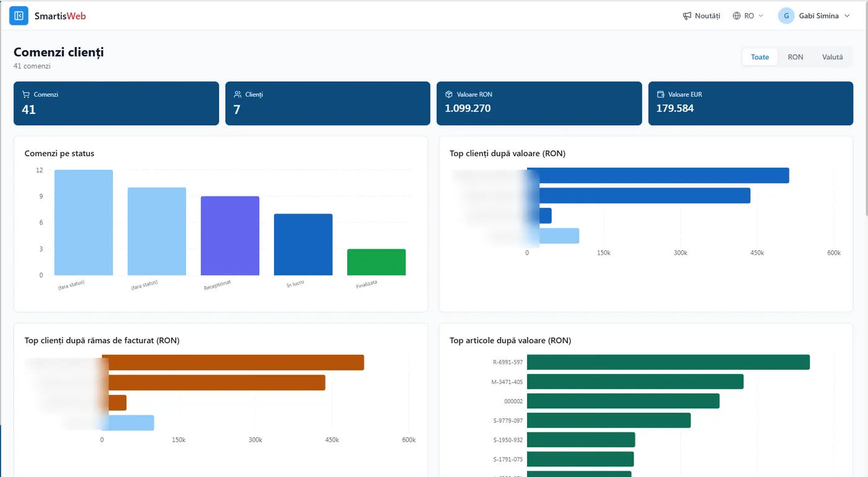The width and height of the screenshot is (868, 477).
Task: Click the Gabi Simina avatar circle
Action: (786, 16)
